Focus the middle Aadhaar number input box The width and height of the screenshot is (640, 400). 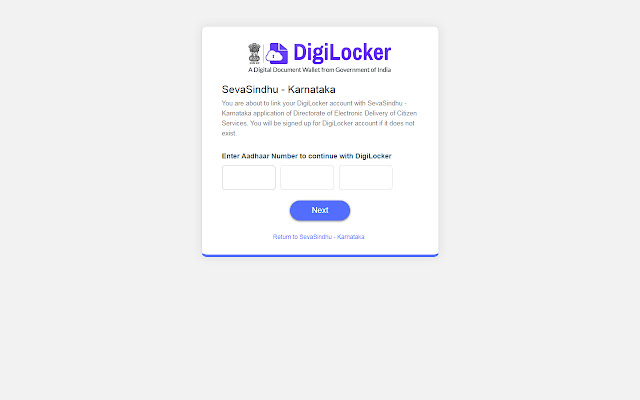click(x=307, y=178)
